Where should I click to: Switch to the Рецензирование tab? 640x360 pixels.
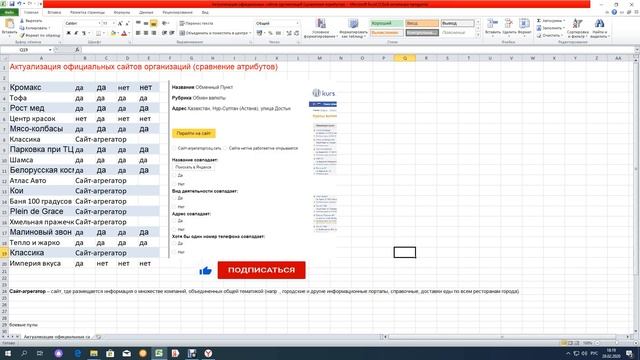pyautogui.click(x=177, y=13)
